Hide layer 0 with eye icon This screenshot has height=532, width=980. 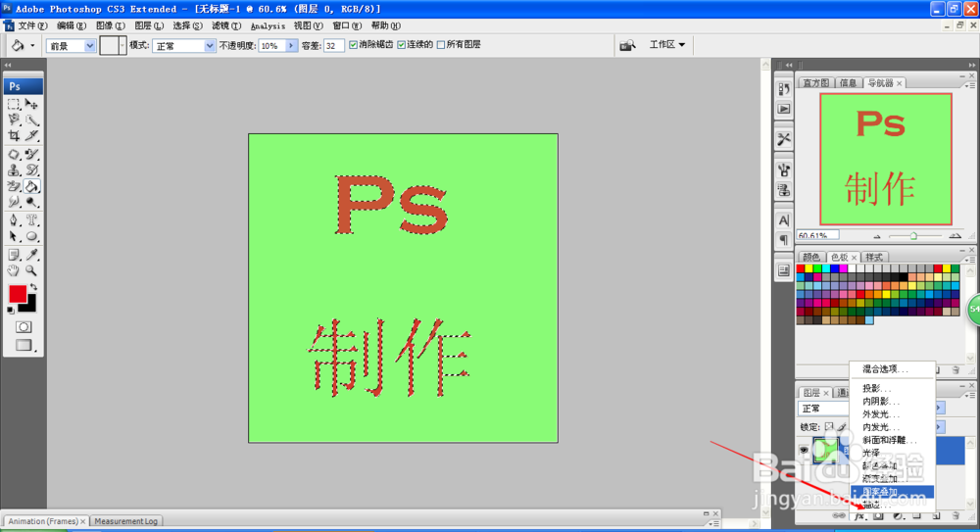point(804,450)
